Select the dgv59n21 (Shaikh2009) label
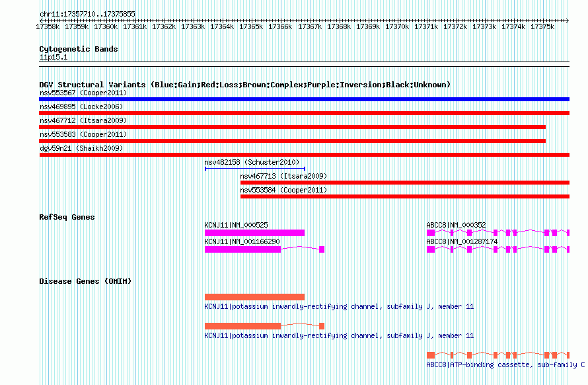 [x=81, y=148]
